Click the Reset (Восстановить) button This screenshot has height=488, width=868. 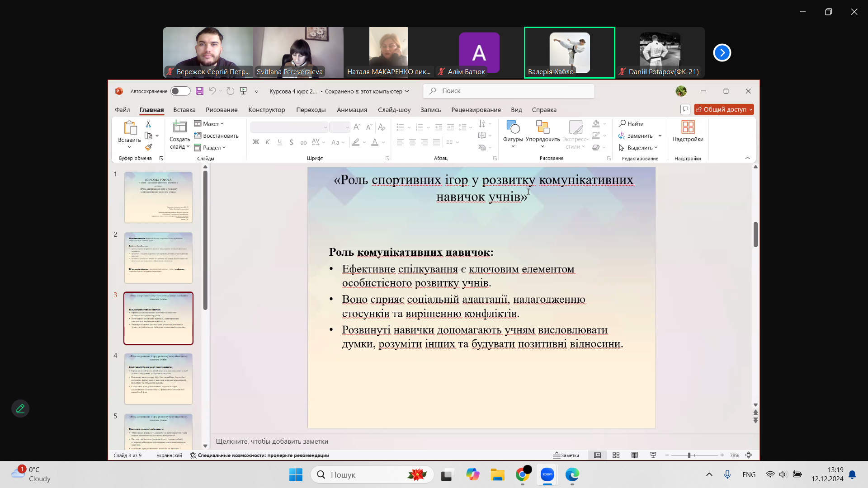tap(217, 136)
